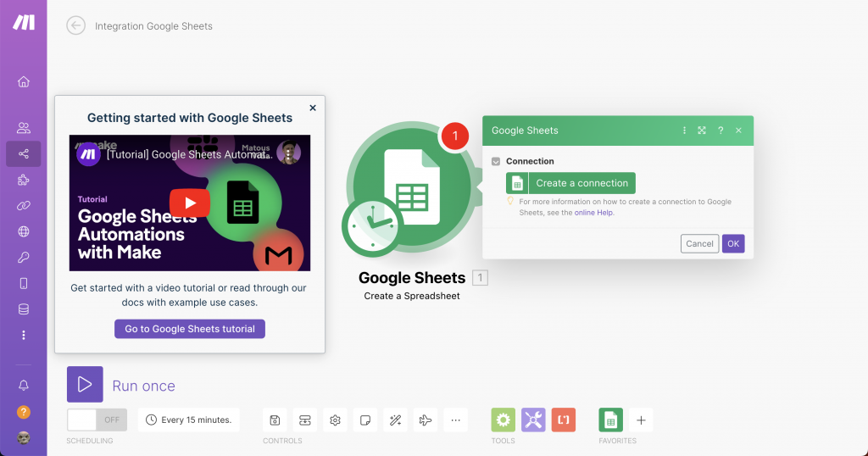The width and height of the screenshot is (868, 456).
Task: Click the Save scenario icon
Action: point(275,420)
